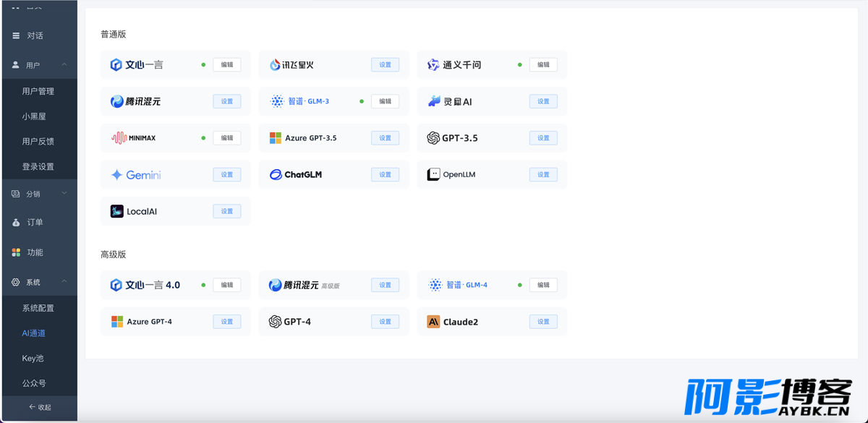This screenshot has width=868, height=423.
Task: Click the 腾讯混元 logo in 普通版
Action: [x=116, y=102]
